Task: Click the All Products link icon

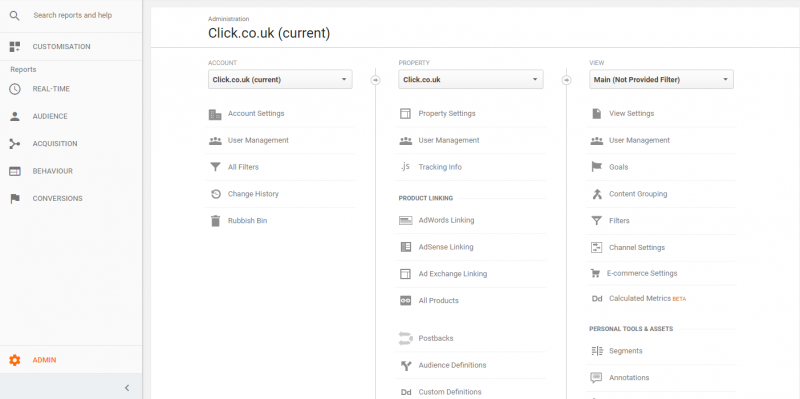Action: point(406,301)
